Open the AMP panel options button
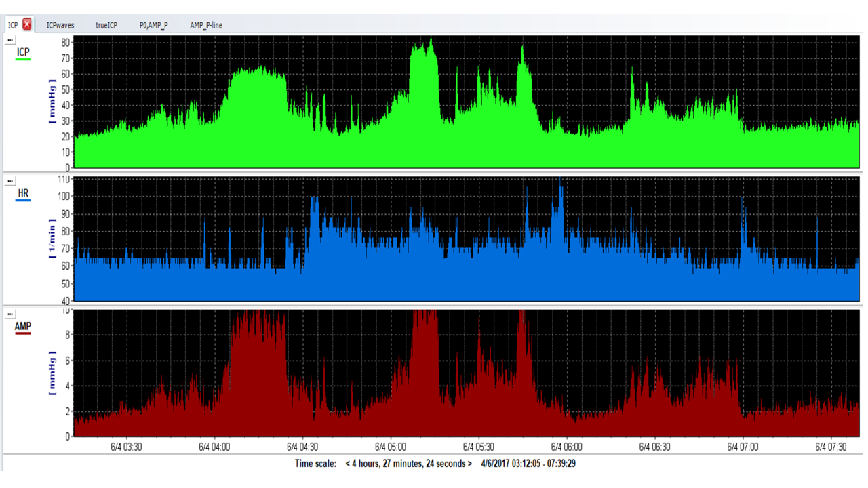Image resolution: width=868 pixels, height=488 pixels. [10, 314]
